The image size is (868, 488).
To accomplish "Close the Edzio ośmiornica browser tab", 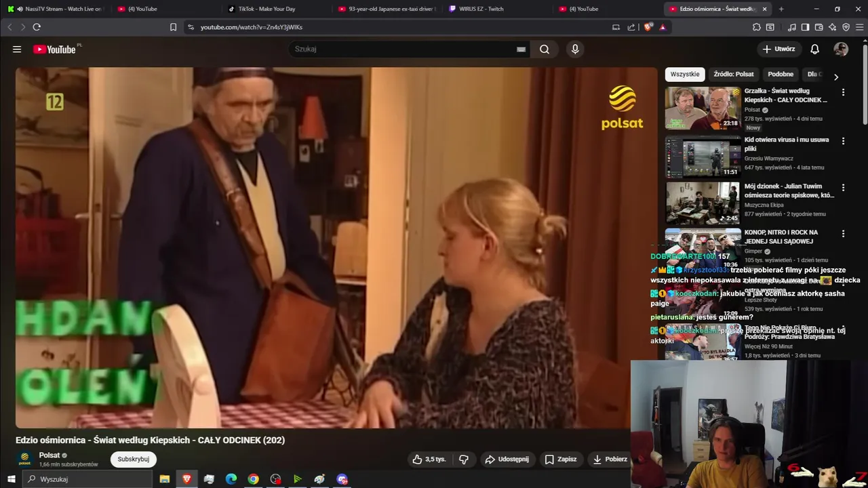I will pyautogui.click(x=764, y=9).
